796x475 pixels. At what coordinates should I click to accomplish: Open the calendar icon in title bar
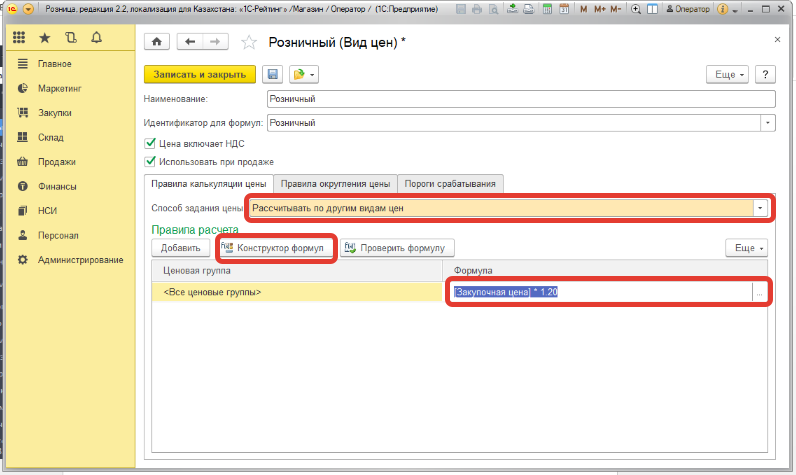click(x=563, y=9)
